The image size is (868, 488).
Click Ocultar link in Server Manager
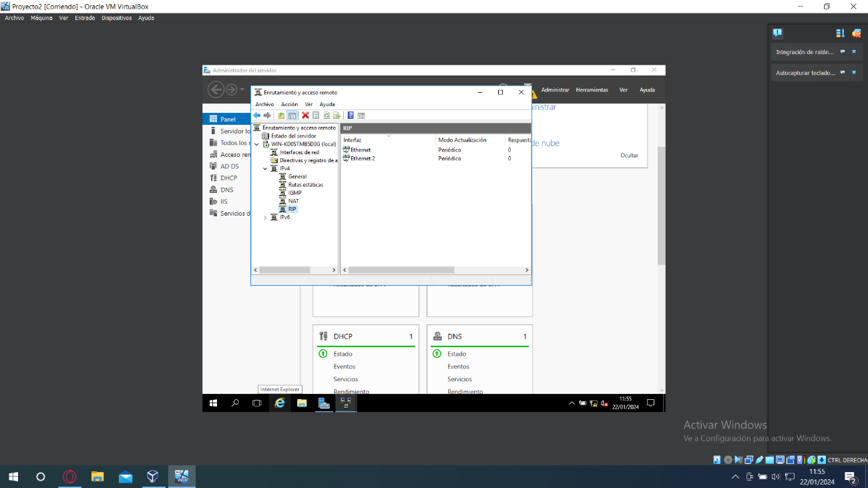(629, 156)
